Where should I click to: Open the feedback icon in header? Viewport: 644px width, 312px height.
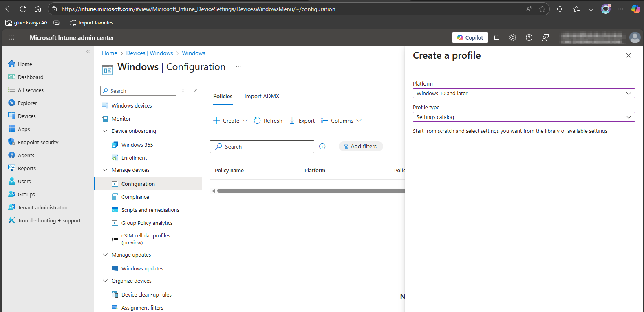[545, 37]
